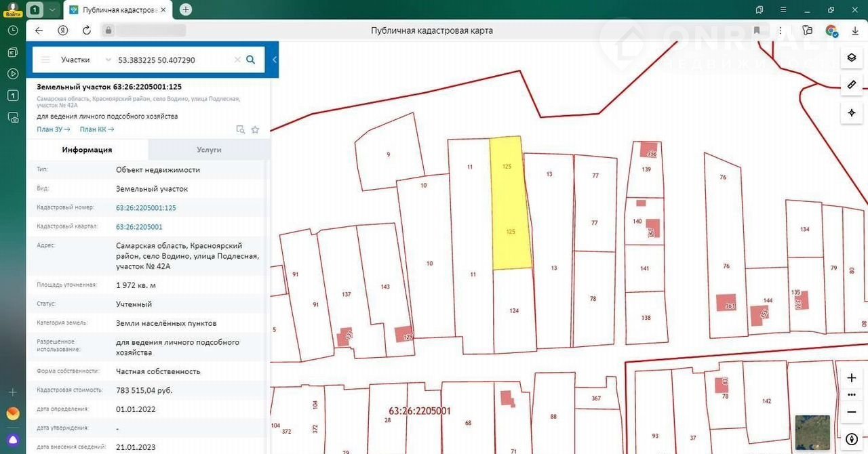Open the map layers panel
The width and height of the screenshot is (868, 454).
coord(852,58)
